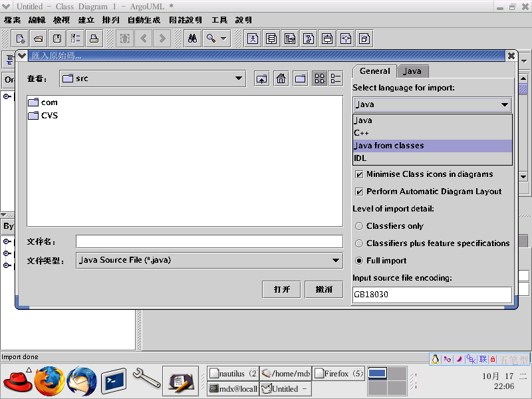Click the Save project floppy disk icon
The image size is (532, 399).
pos(57,39)
